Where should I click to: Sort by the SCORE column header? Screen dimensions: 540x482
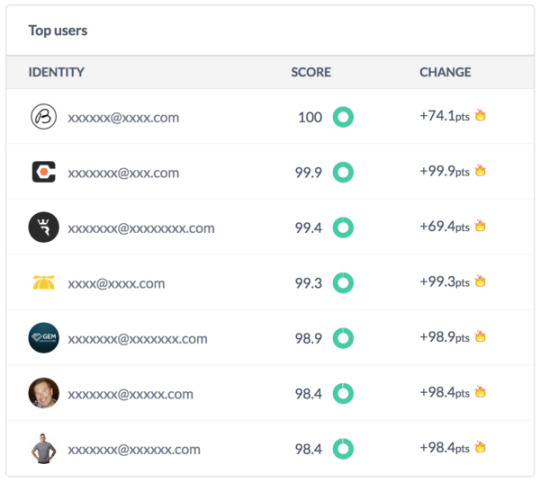click(311, 72)
